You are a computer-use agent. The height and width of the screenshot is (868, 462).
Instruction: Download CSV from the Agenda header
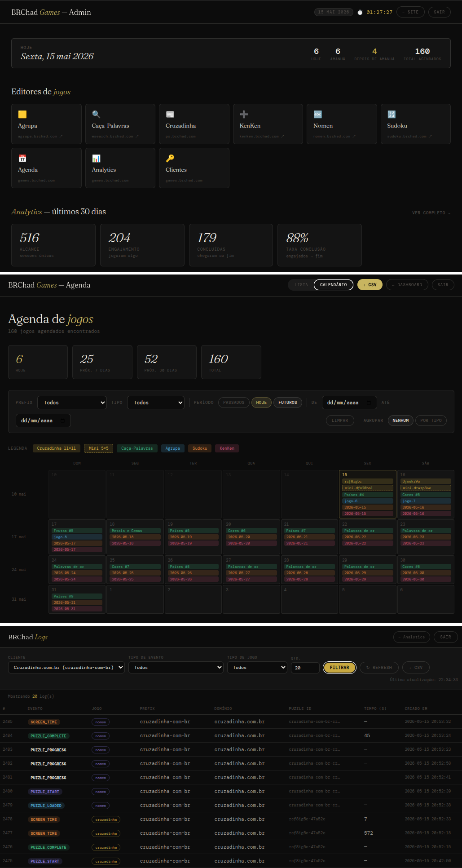point(370,285)
